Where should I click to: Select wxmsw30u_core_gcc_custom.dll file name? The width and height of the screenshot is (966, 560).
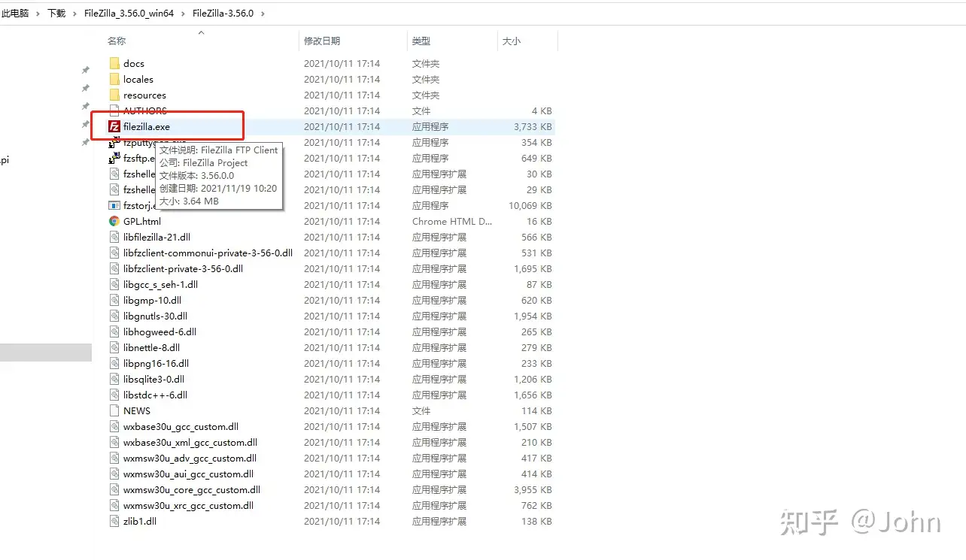191,489
